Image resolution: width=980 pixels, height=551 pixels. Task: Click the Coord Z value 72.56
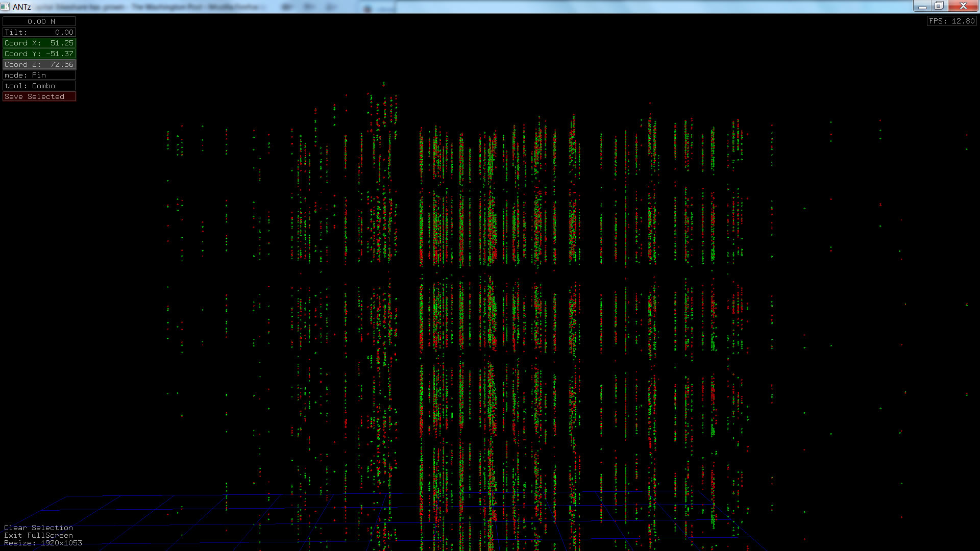coord(62,64)
